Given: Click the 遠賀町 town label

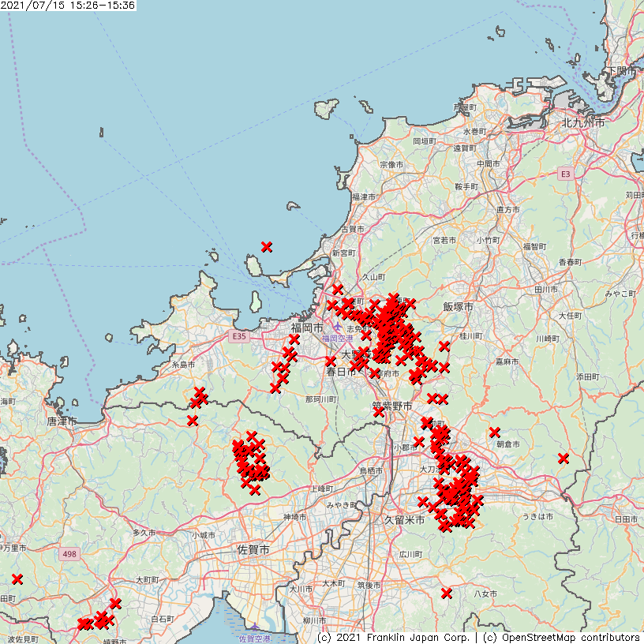Looking at the screenshot, I should click(x=465, y=148).
